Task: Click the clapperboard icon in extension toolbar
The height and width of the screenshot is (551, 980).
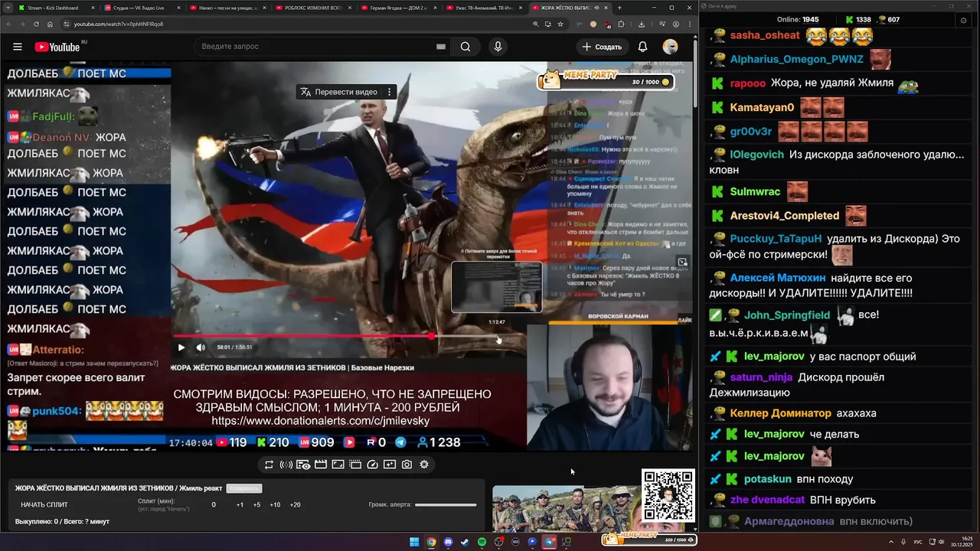Action: click(x=321, y=465)
